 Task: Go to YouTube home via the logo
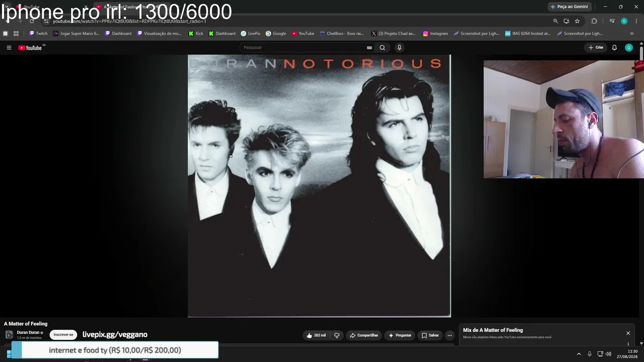pos(30,48)
